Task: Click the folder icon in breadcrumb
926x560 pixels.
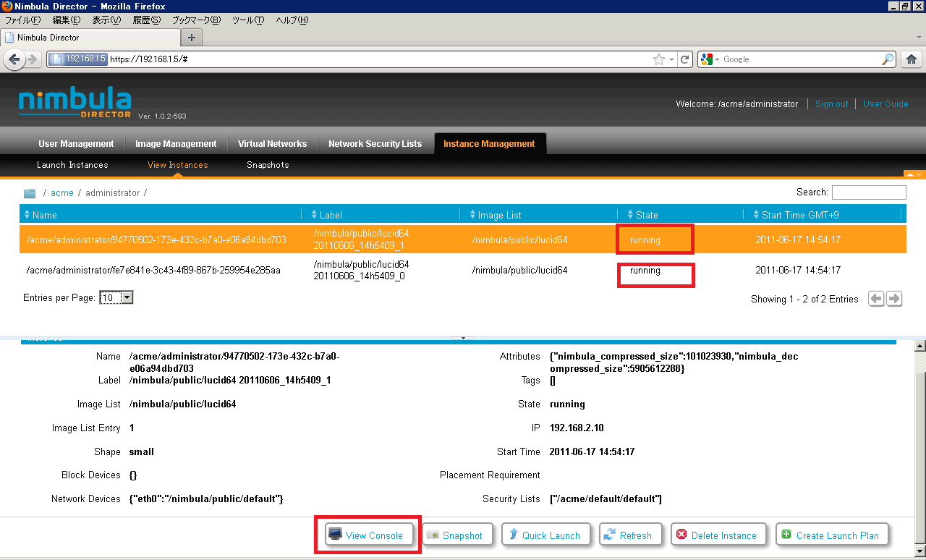Action: (30, 193)
